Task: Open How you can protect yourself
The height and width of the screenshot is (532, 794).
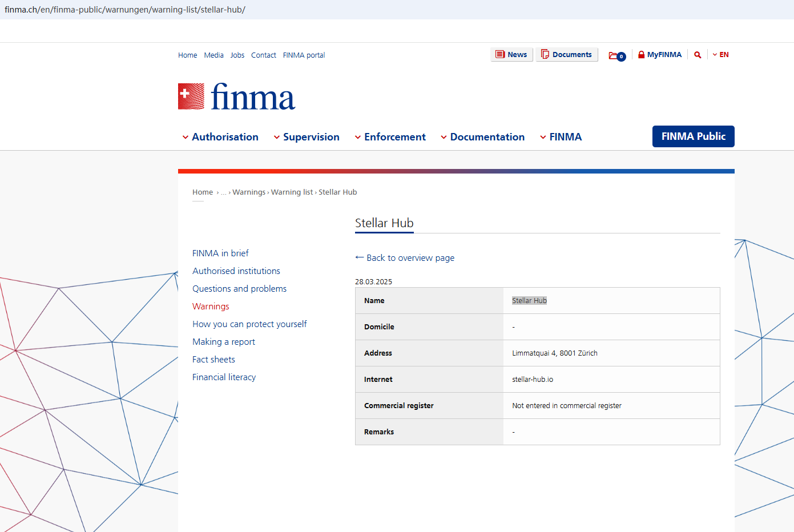Action: (249, 324)
